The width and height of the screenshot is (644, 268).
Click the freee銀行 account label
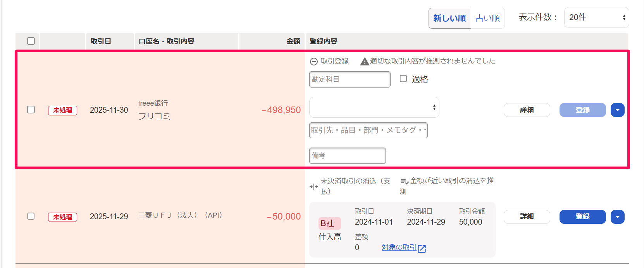(153, 103)
